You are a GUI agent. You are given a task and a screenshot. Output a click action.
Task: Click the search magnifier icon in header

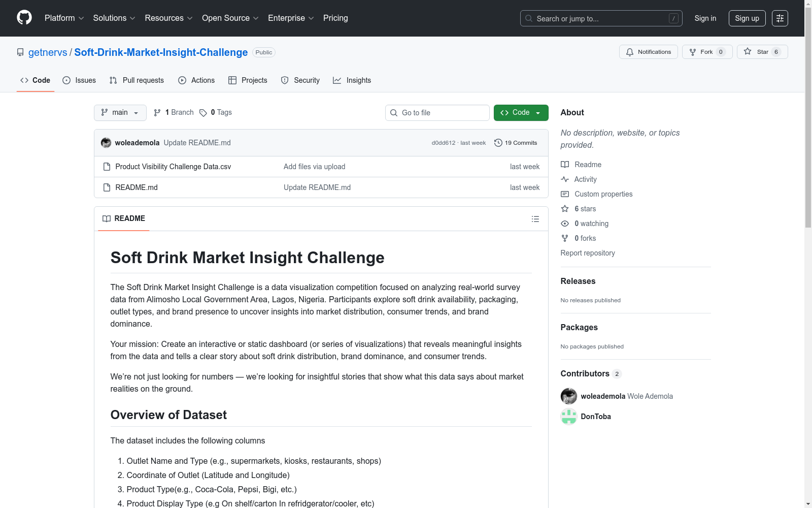coord(529,18)
